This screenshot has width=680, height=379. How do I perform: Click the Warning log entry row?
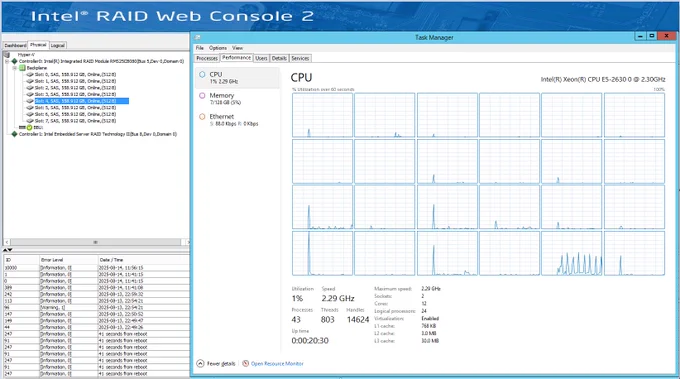point(96,307)
